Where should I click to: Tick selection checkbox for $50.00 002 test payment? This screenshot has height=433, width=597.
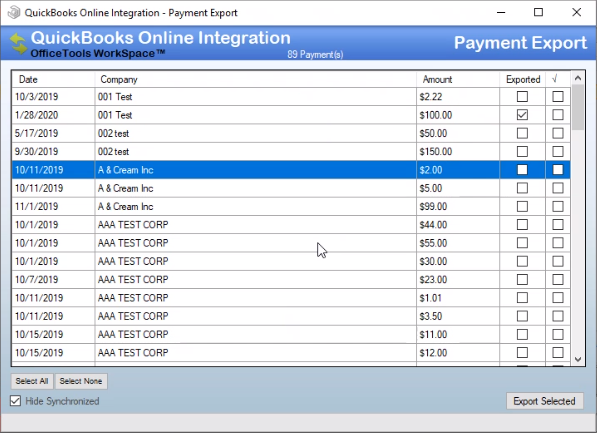[558, 133]
